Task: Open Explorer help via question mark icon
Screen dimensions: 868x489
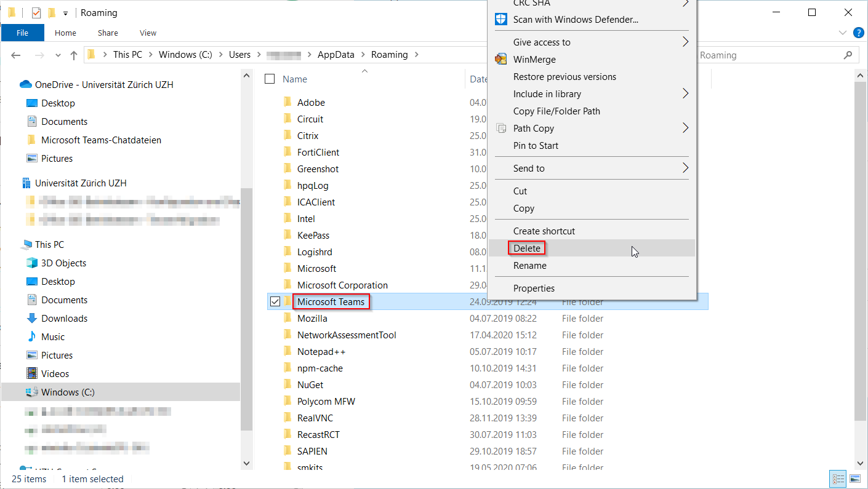Action: [x=859, y=33]
